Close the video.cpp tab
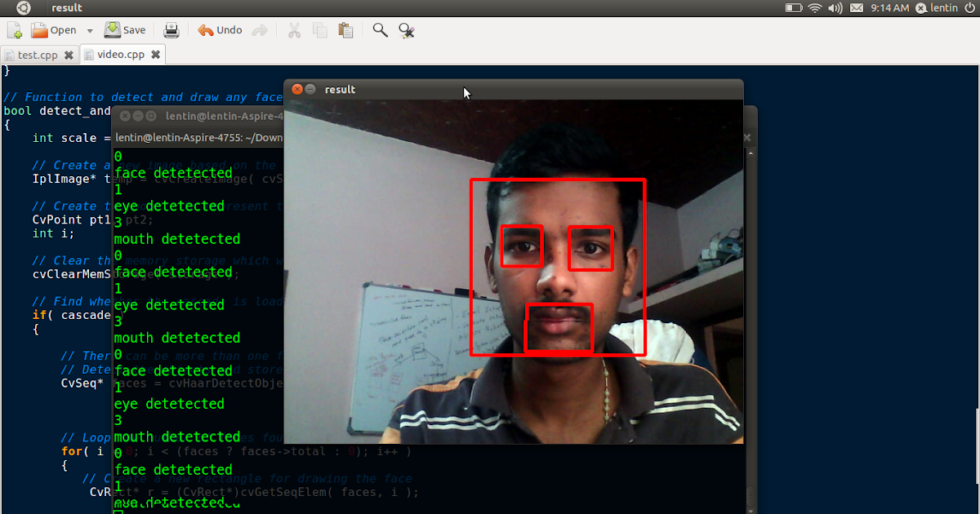980x514 pixels. click(155, 55)
